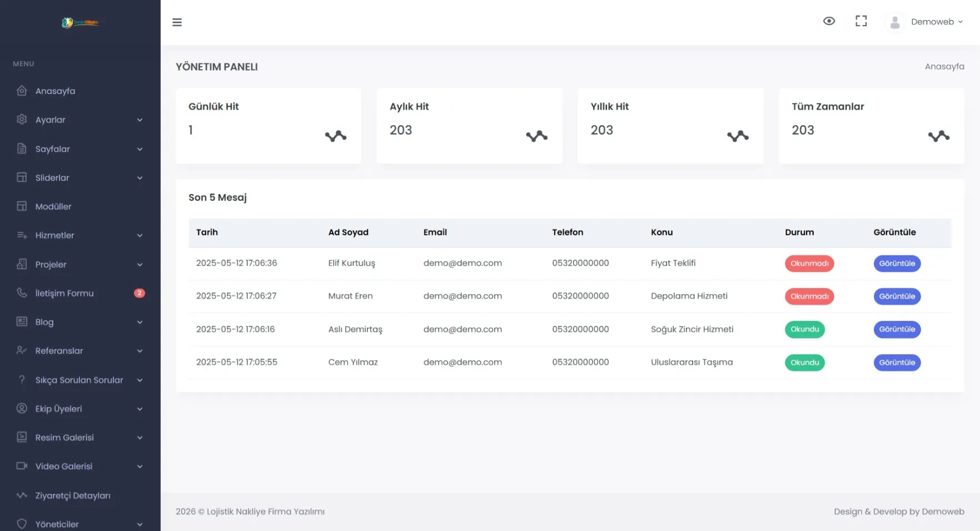Open Modüller from the sidebar
This screenshot has width=980, height=531.
tap(53, 206)
